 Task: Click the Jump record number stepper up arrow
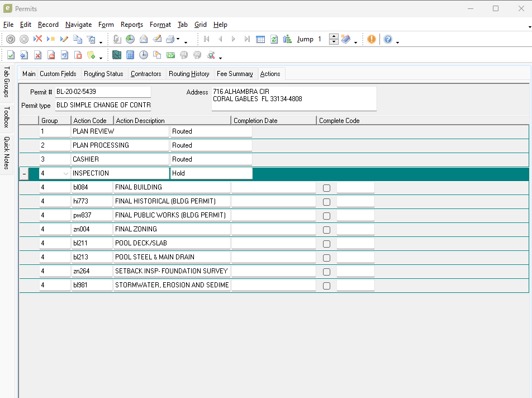tap(334, 37)
